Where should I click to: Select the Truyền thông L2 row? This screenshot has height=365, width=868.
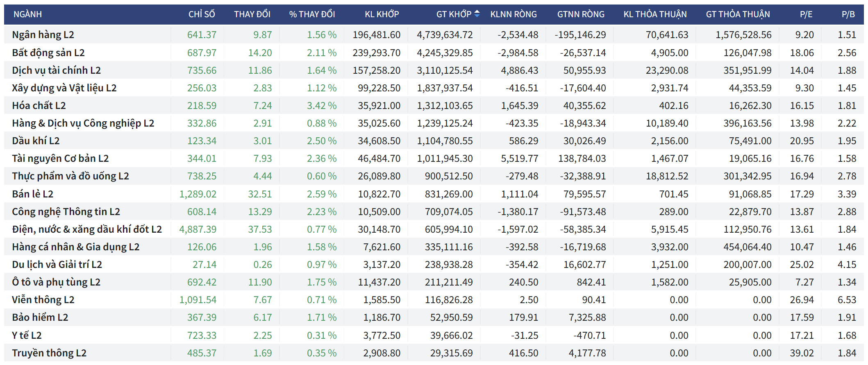(49, 353)
